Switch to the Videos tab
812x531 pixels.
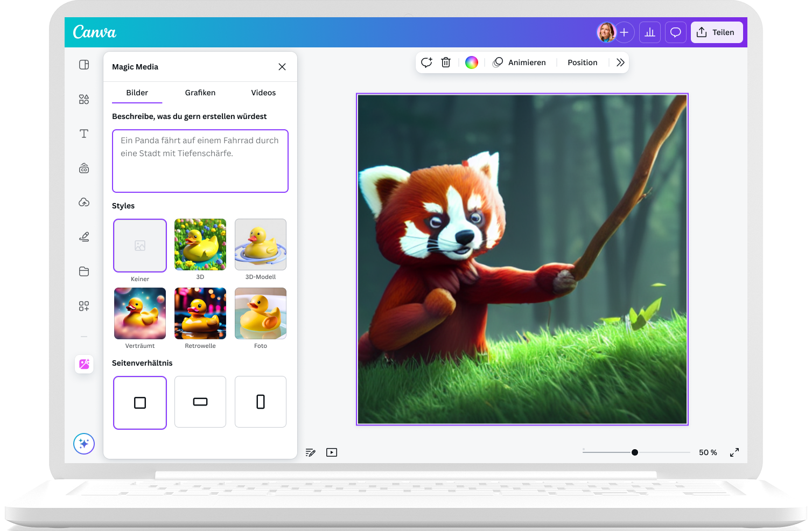(x=263, y=93)
